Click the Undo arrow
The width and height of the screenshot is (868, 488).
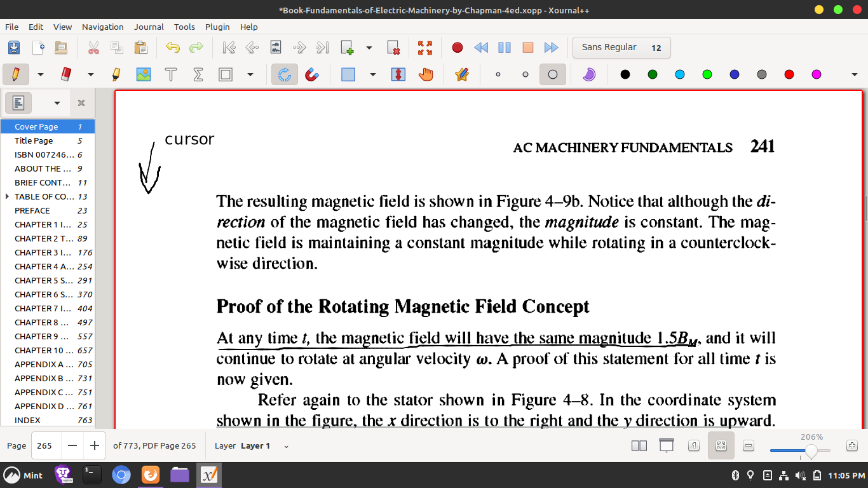[x=173, y=48]
